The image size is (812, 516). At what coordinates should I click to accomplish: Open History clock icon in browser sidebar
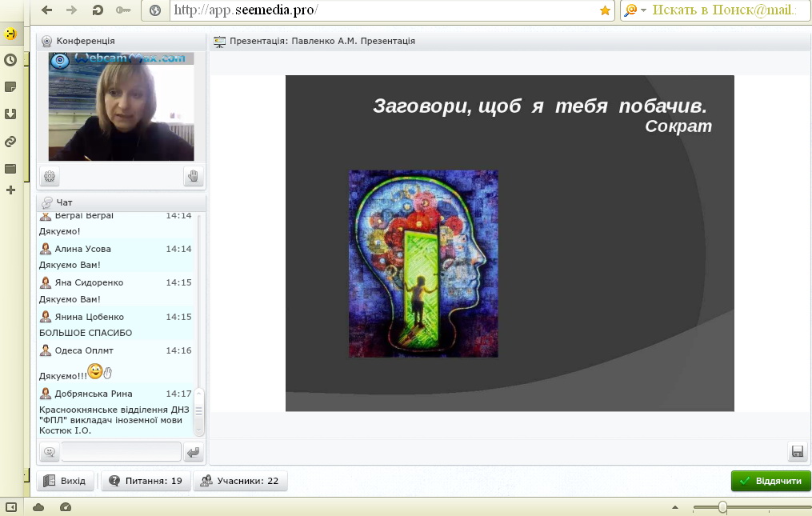point(10,60)
